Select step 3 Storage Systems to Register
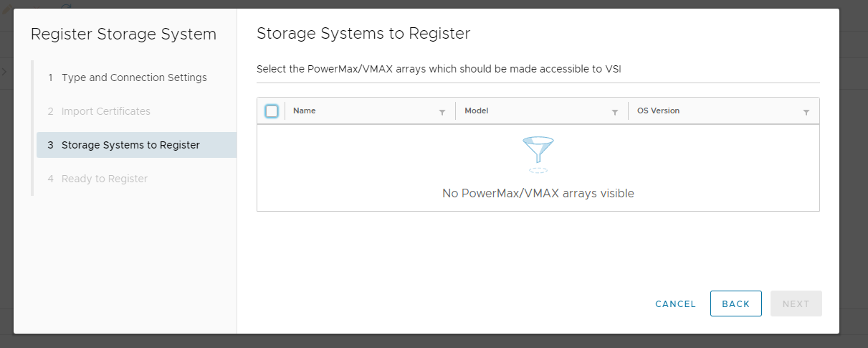 tap(130, 145)
